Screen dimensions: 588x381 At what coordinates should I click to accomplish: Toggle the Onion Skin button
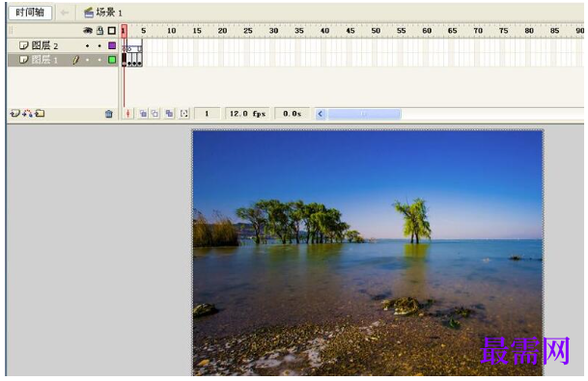[143, 114]
